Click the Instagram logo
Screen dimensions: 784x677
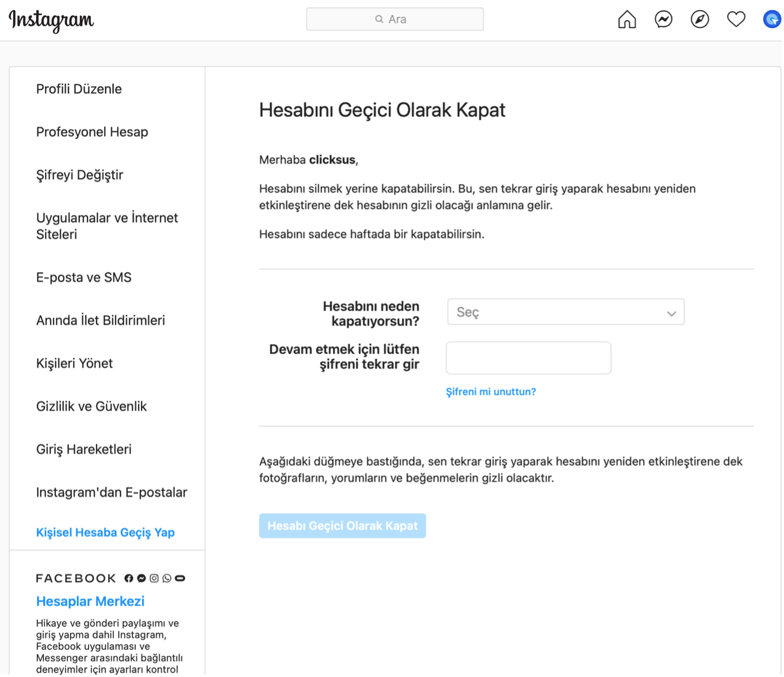click(x=51, y=21)
